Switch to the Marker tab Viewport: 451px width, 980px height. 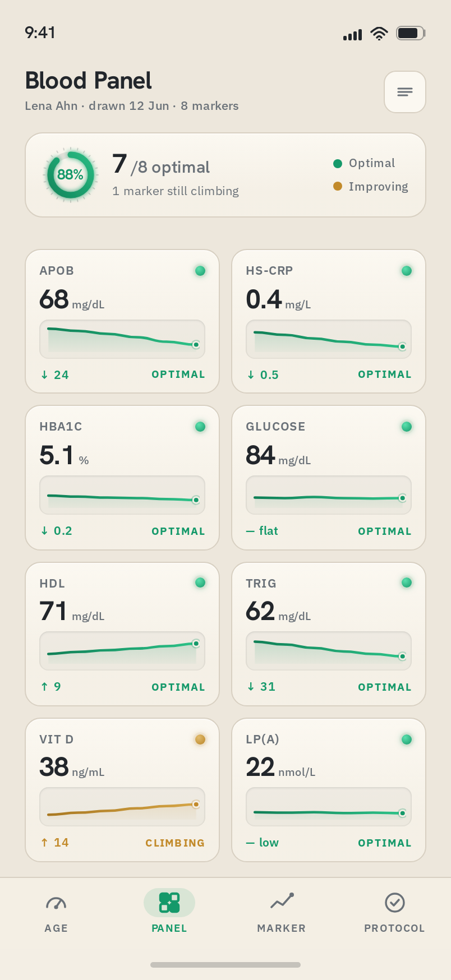(x=282, y=912)
